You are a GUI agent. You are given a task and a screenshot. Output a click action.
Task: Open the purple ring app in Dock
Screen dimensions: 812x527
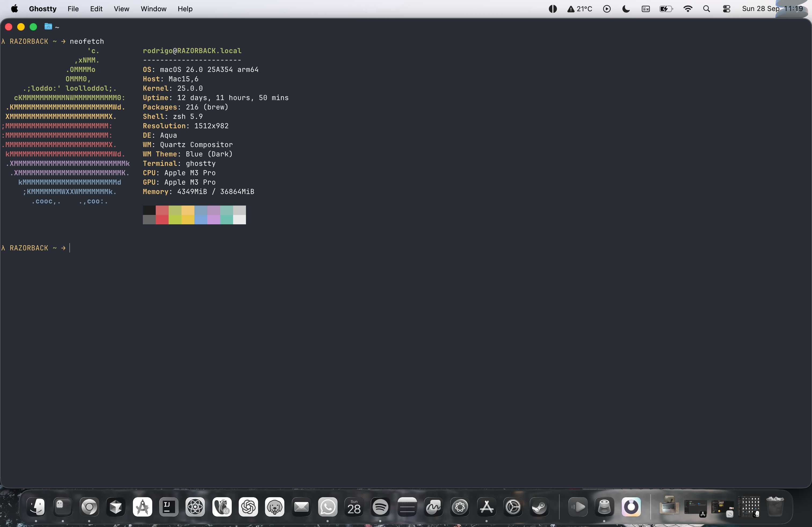(631, 507)
